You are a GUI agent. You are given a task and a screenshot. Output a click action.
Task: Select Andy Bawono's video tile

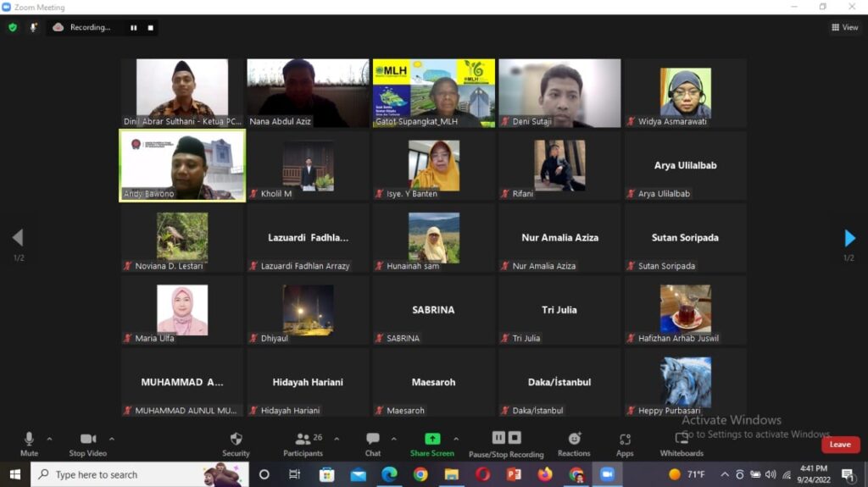[x=182, y=165]
